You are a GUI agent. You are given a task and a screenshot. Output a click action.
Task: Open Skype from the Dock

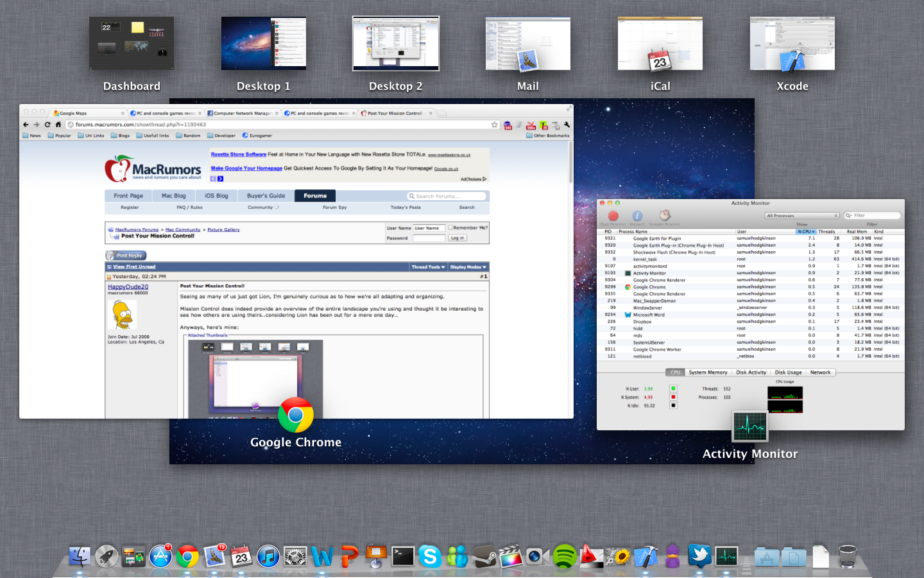pyautogui.click(x=430, y=556)
